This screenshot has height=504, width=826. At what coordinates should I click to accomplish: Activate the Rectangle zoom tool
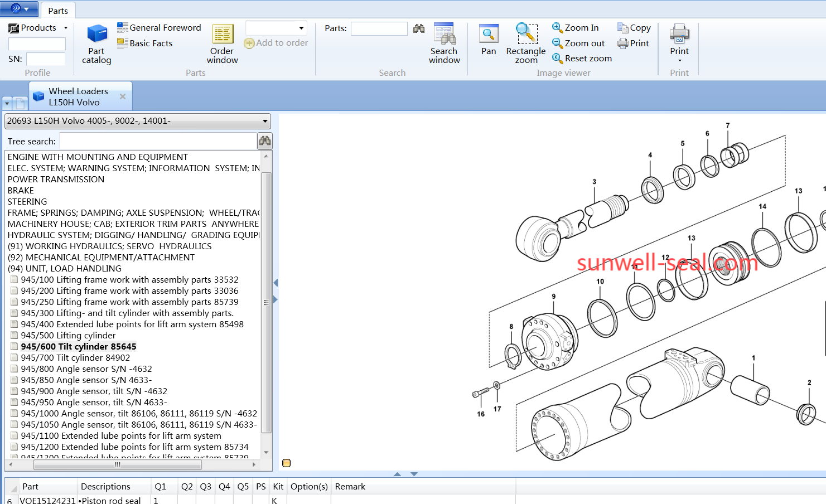click(x=525, y=44)
